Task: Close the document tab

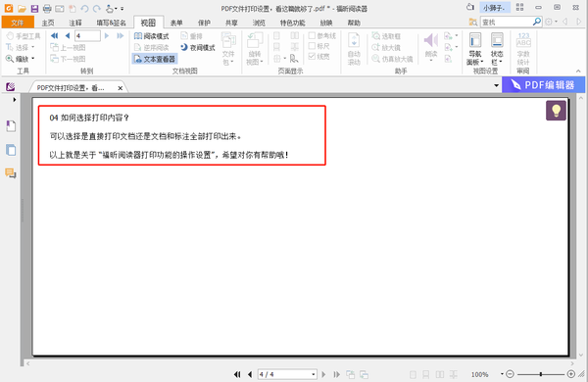Action: (120, 88)
